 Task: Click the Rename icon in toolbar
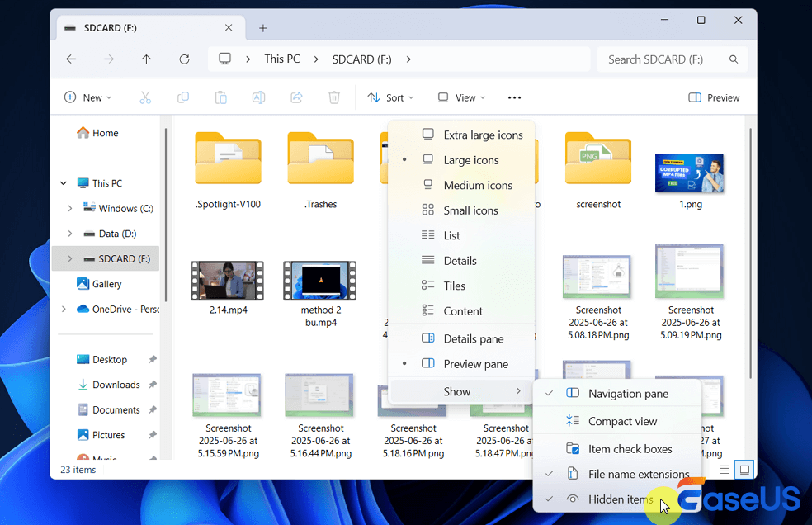point(258,97)
